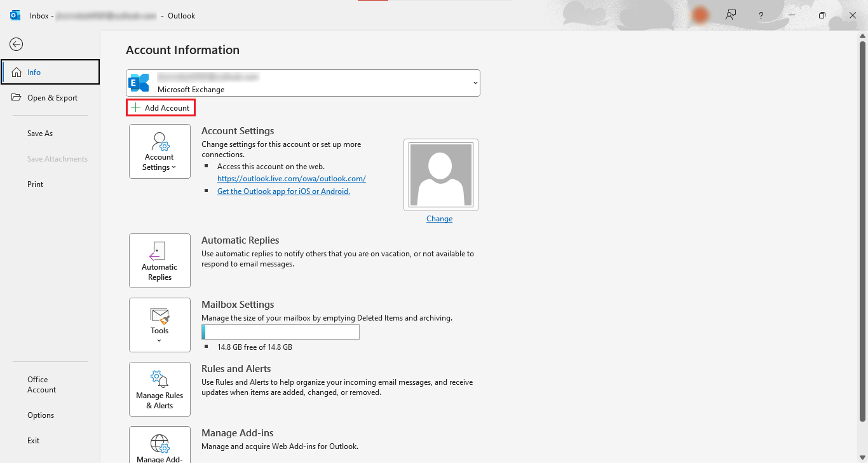Click the feedback icon in title bar
This screenshot has width=868, height=463.
click(x=731, y=15)
